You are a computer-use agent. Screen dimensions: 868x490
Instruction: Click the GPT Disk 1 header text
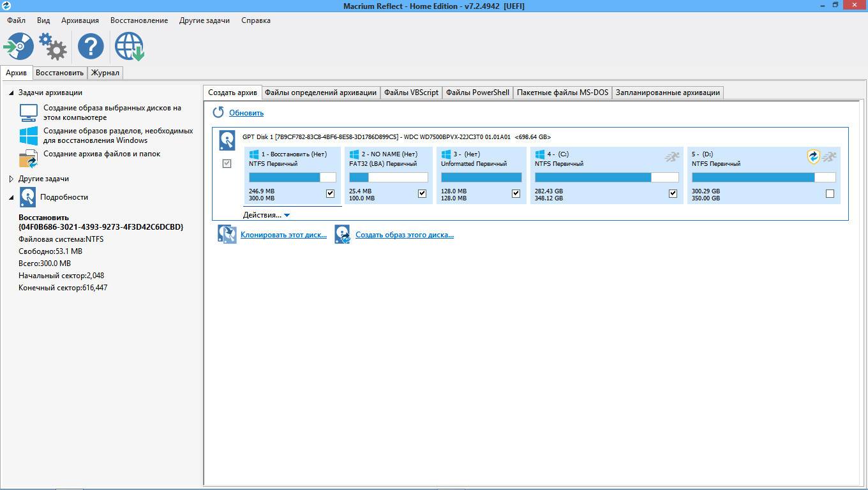pyautogui.click(x=396, y=137)
